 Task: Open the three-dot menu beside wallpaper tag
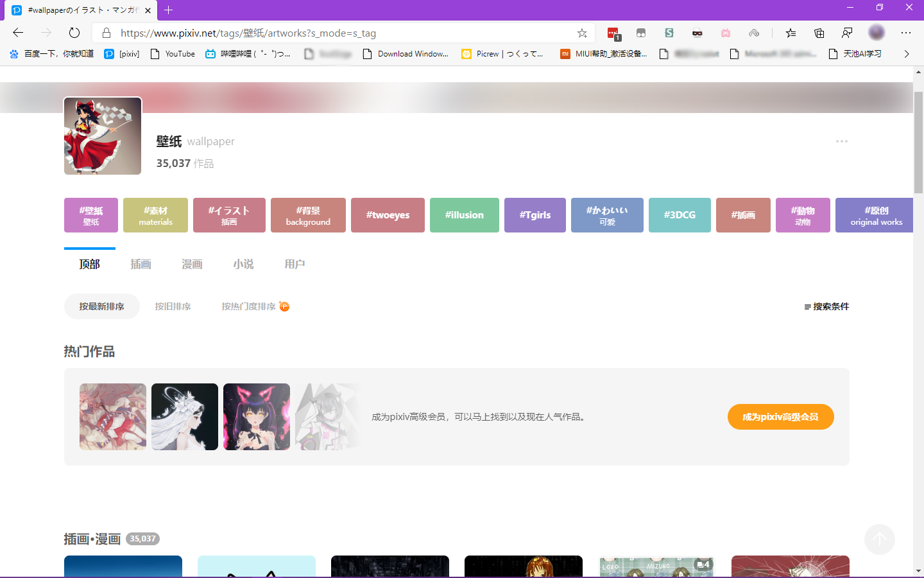click(x=841, y=141)
